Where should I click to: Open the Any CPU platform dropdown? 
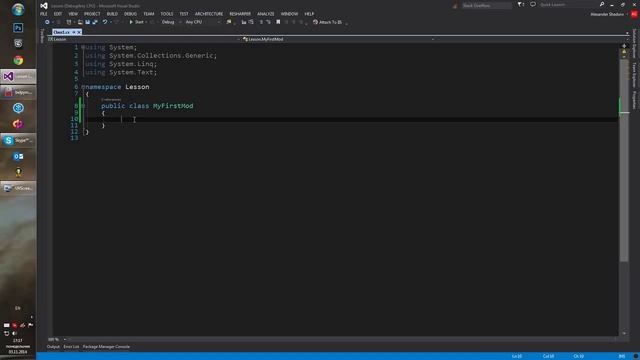tap(202, 22)
